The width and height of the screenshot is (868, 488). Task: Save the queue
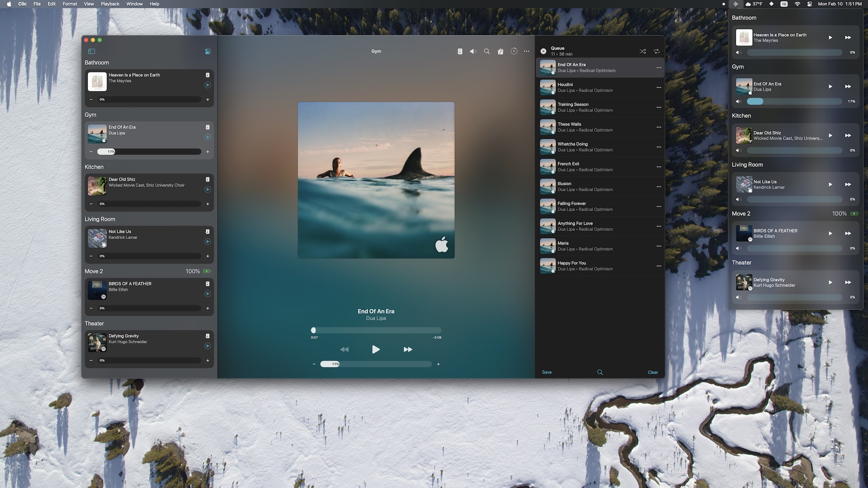coord(547,372)
